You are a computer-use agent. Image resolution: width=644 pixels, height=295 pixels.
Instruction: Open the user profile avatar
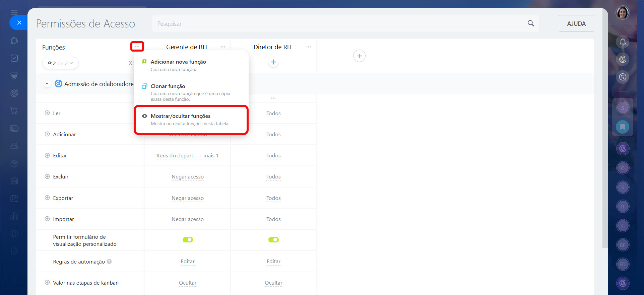623,13
